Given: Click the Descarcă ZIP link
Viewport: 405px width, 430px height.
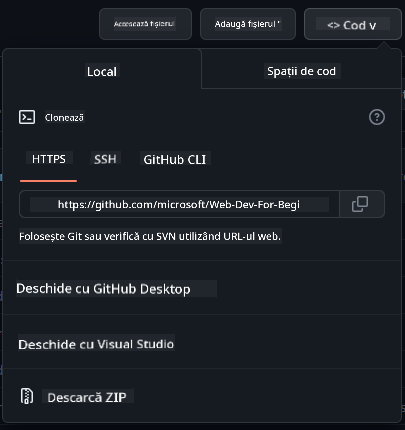Looking at the screenshot, I should point(87,397).
